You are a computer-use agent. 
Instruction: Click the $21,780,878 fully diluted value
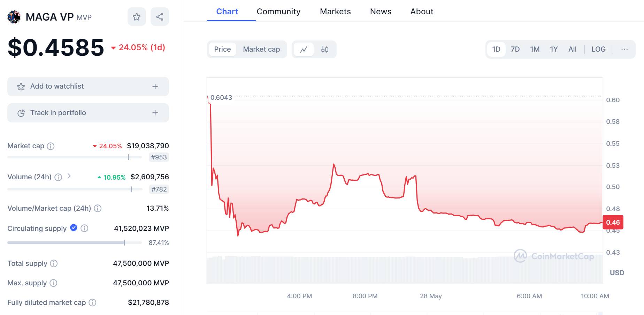pos(148,302)
